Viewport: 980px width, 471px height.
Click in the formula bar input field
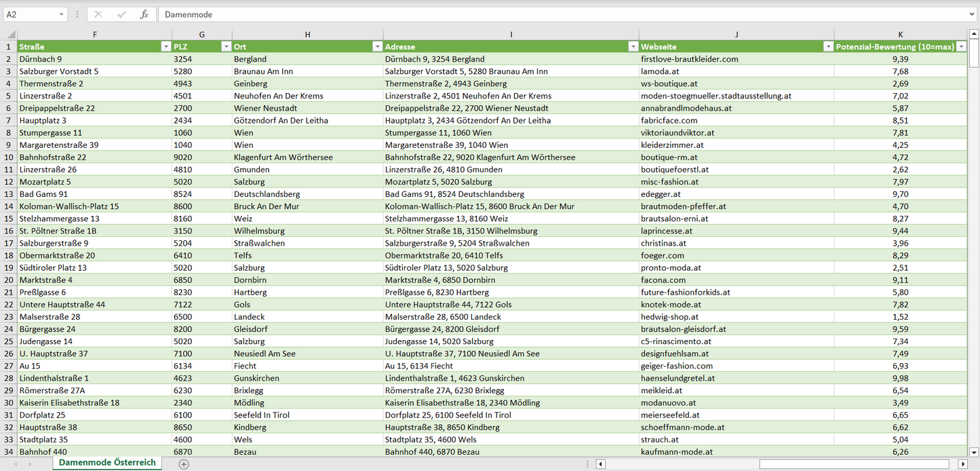(563, 14)
